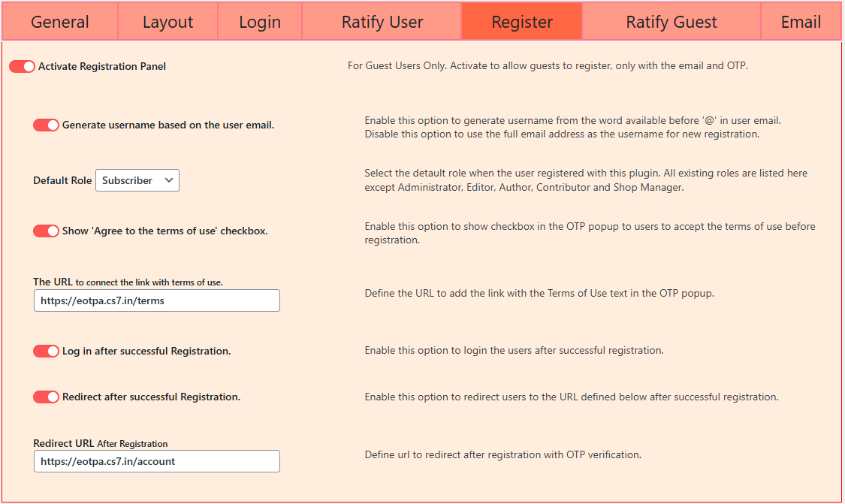Screen dimensions: 845x504
Task: Go to the Login tab
Action: (260, 22)
